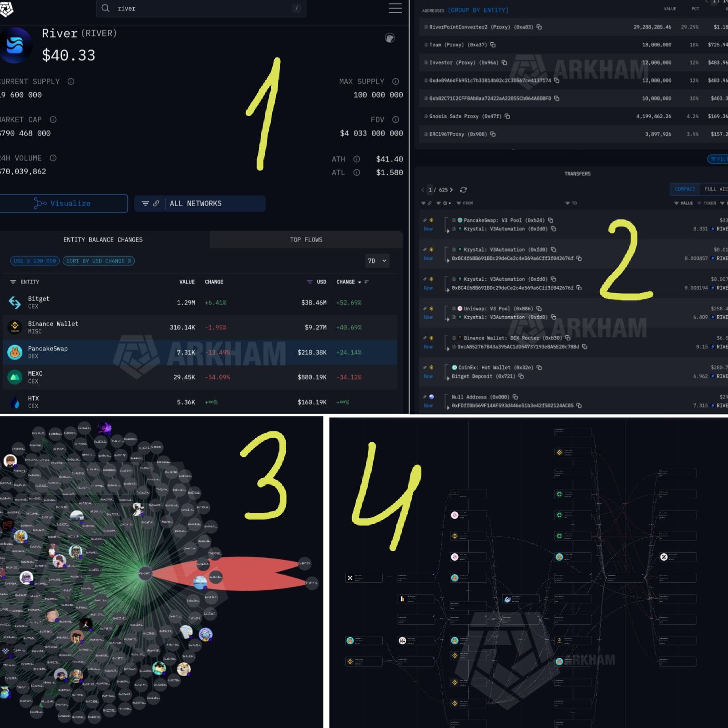Click the ATH info icon
The width and height of the screenshot is (728, 728).
click(x=357, y=159)
